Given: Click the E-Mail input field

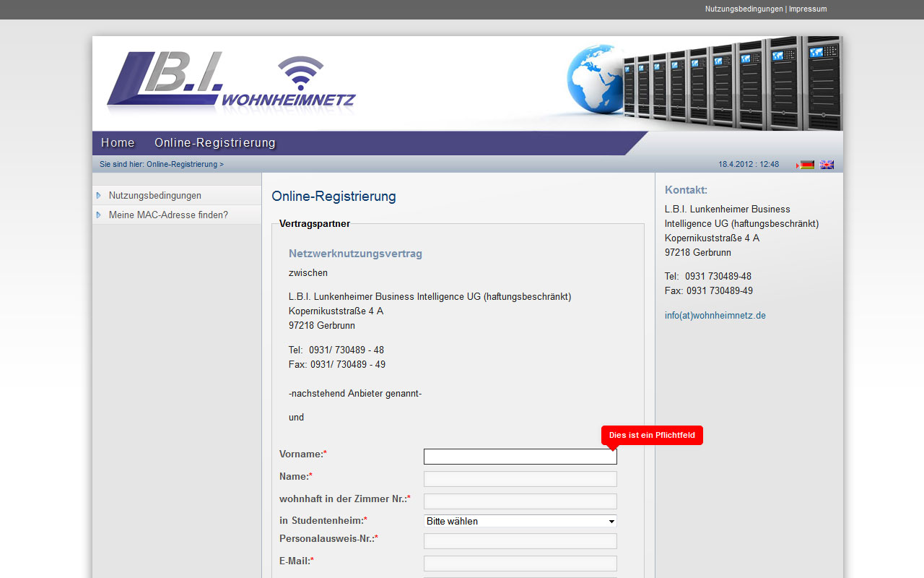Looking at the screenshot, I should (x=520, y=564).
